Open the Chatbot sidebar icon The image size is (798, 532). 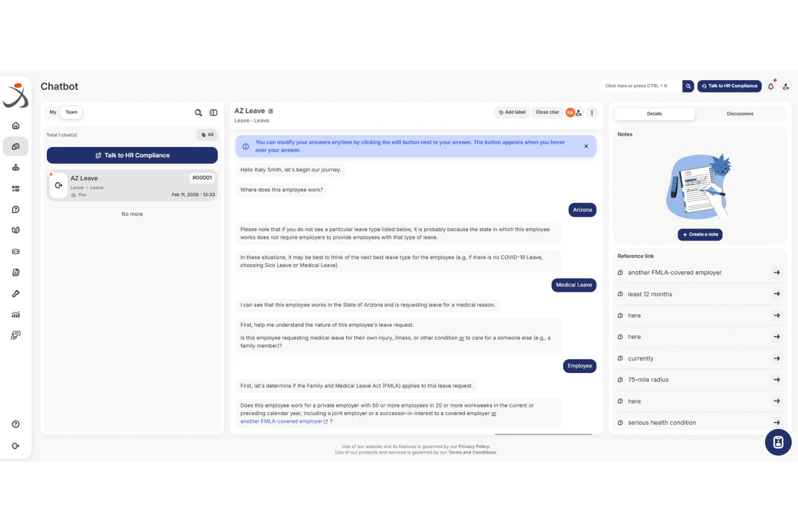tap(16, 147)
